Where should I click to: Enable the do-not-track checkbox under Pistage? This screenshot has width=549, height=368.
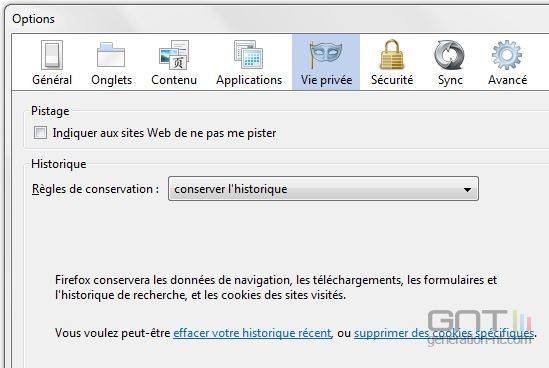(x=40, y=133)
